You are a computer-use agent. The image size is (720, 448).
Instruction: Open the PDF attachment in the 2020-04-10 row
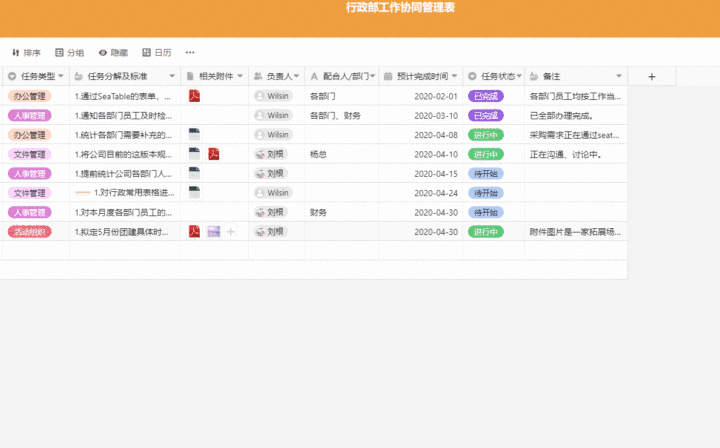pyautogui.click(x=214, y=154)
